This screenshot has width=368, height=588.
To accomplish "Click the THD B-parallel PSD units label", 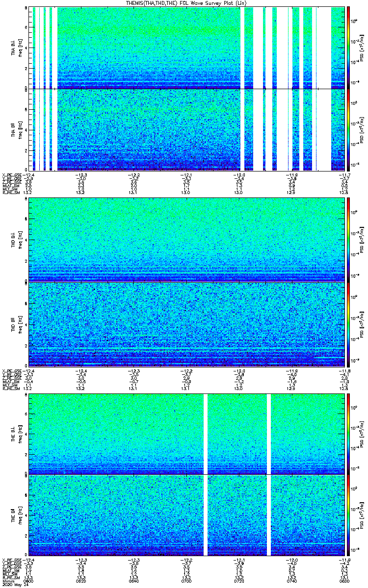I will pos(362,323).
